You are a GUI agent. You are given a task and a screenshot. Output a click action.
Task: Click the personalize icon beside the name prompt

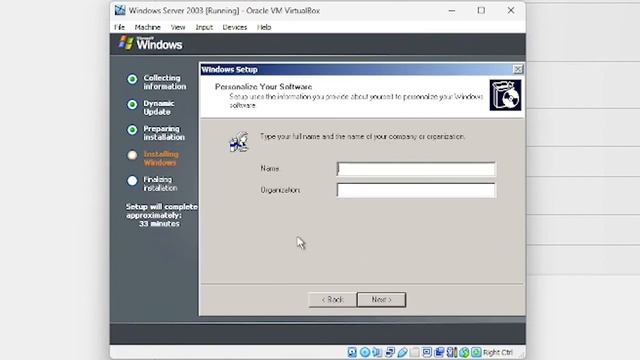(239, 142)
